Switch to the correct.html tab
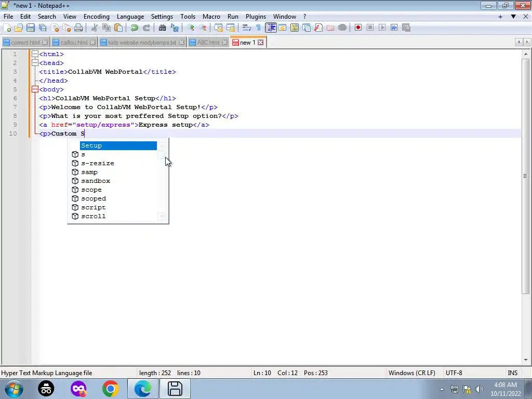This screenshot has height=399, width=532. coord(25,43)
